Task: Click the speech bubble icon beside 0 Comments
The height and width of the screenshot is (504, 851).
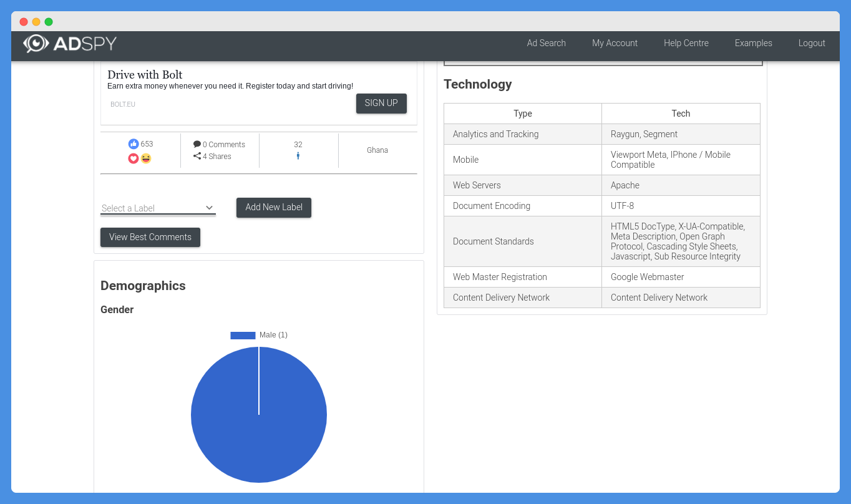Action: click(x=197, y=144)
